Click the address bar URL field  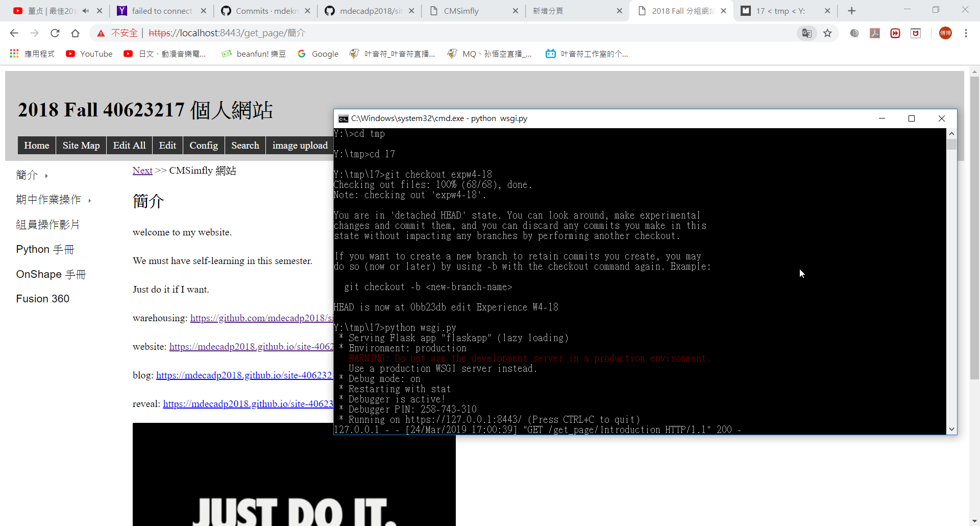click(459, 33)
